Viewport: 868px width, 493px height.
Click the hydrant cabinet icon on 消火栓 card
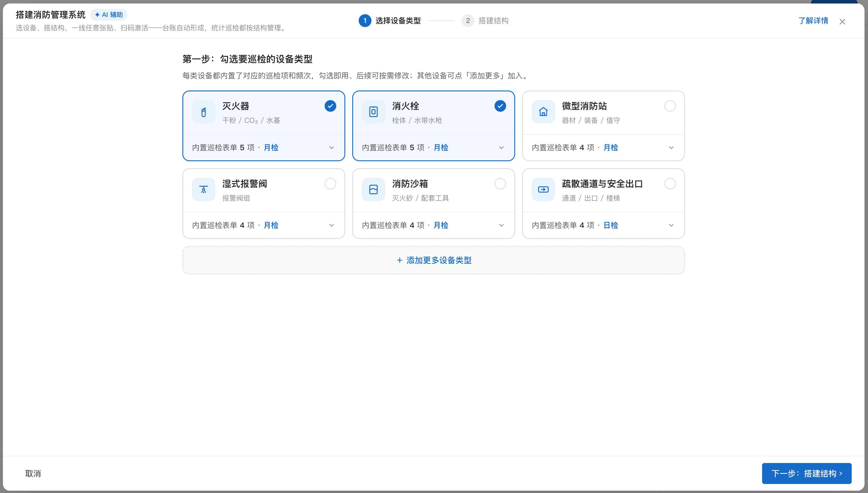point(373,112)
